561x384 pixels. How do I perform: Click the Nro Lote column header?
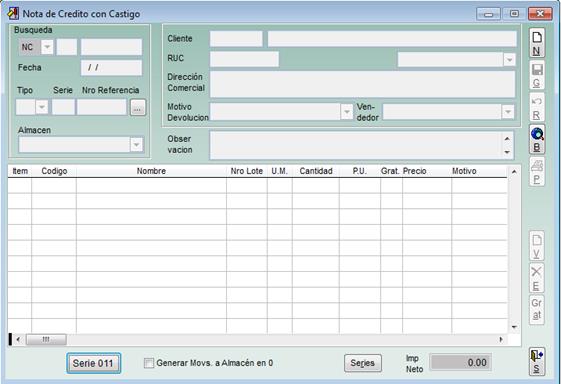point(247,171)
